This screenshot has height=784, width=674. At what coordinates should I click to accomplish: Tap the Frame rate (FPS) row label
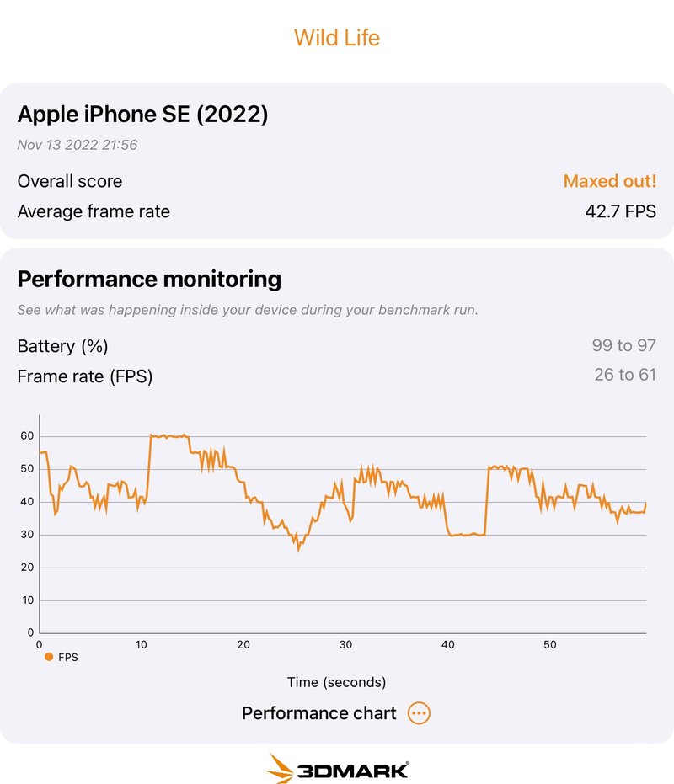84,376
